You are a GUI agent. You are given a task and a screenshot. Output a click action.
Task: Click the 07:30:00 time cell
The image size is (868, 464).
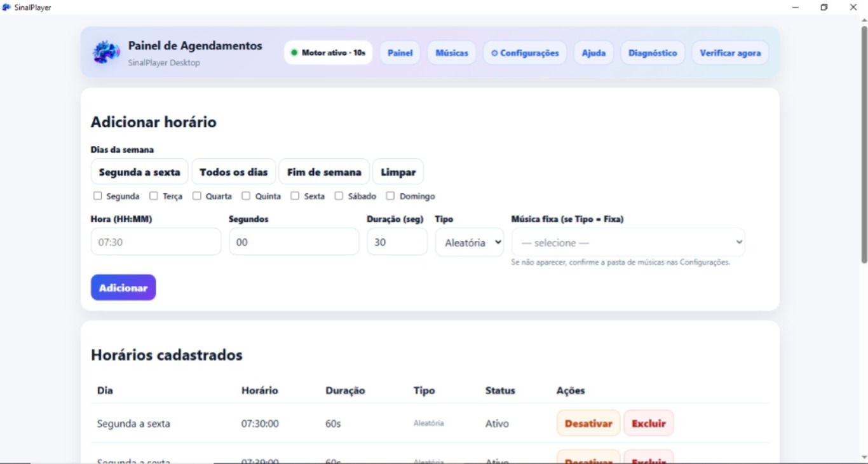pyautogui.click(x=260, y=423)
